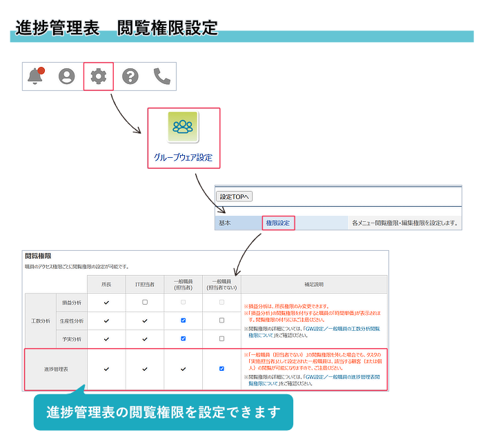Open settings via the gear icon
Viewport: 483px width, 448px height.
[x=98, y=76]
